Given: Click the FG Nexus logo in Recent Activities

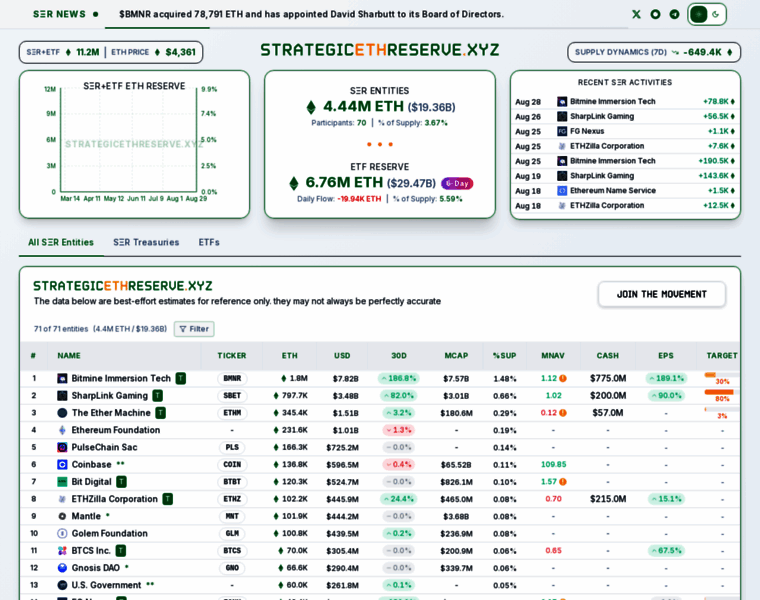Looking at the screenshot, I should coord(562,131).
